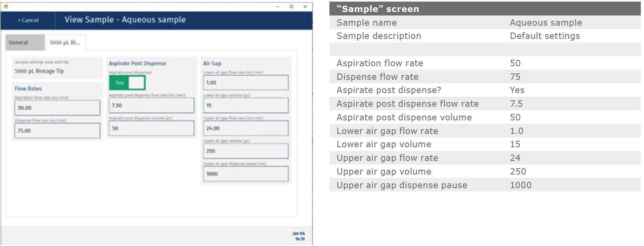Click the orange application icon in title bar
644x246 pixels.
point(6,6)
